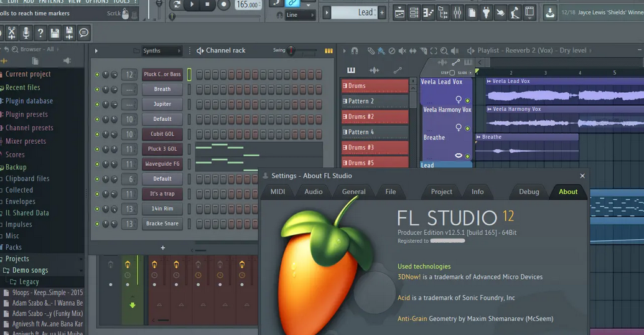Click the Record button in transport

(223, 4)
